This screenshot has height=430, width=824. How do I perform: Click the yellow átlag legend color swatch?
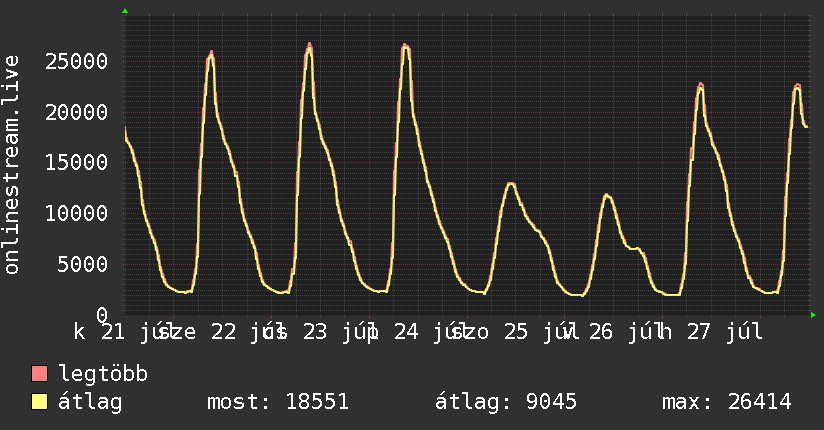[39, 401]
